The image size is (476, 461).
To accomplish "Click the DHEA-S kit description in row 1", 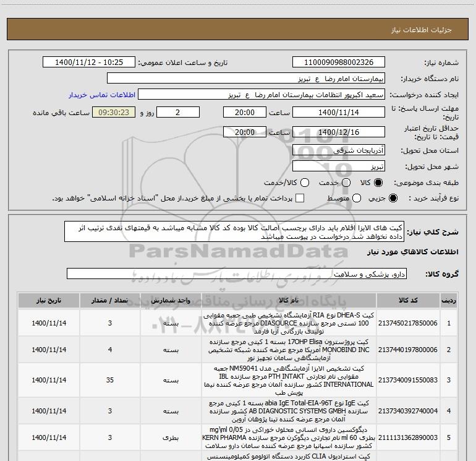I will pyautogui.click(x=289, y=323).
